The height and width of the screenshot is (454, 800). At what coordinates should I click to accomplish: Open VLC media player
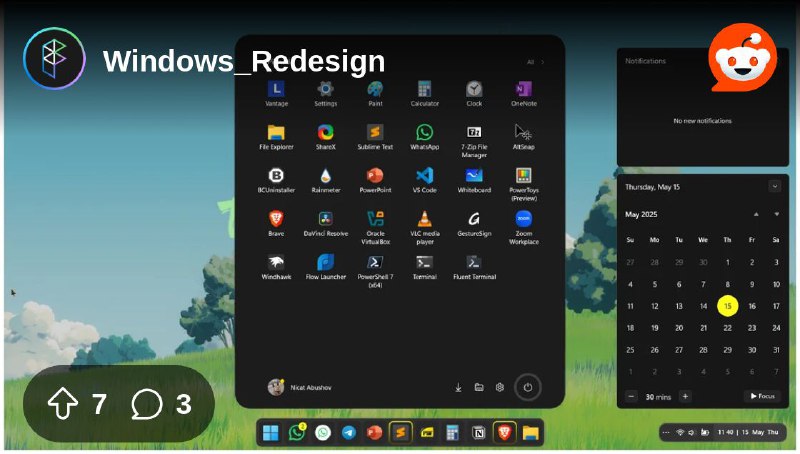tap(424, 228)
